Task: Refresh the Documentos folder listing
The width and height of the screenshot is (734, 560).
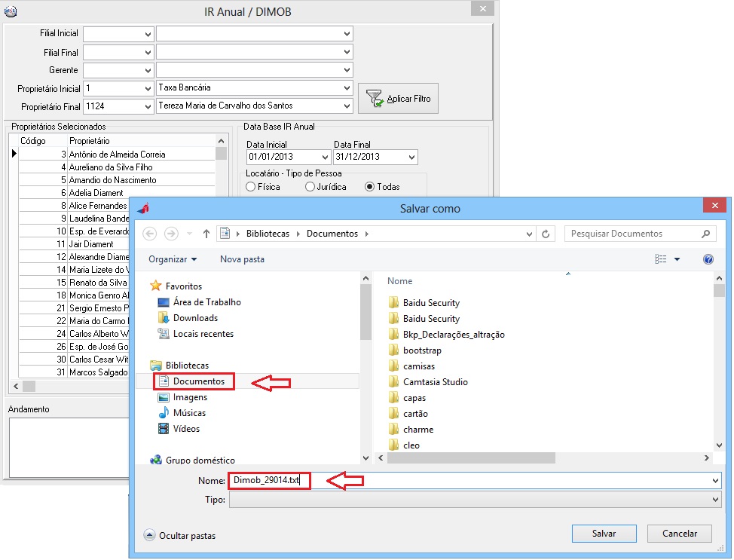Action: 546,234
